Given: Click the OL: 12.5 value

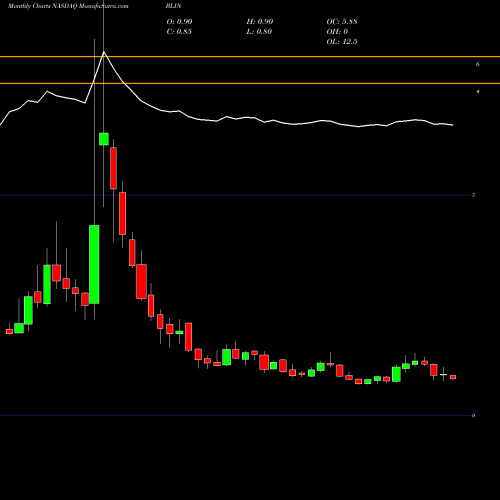Looking at the screenshot, I should [x=342, y=42].
